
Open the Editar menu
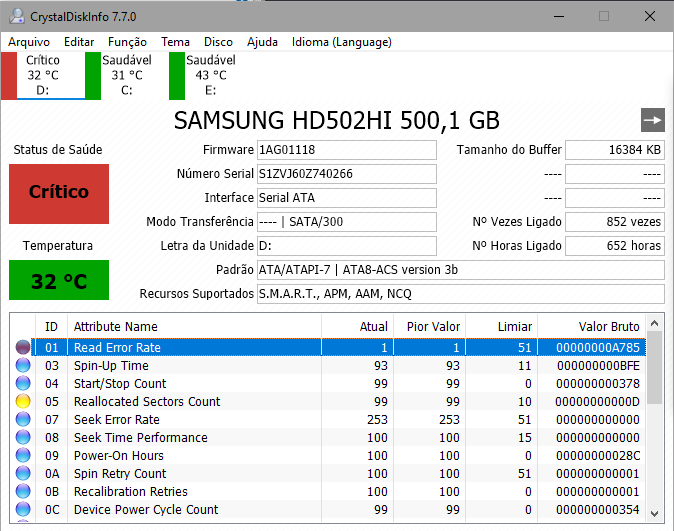pos(79,42)
